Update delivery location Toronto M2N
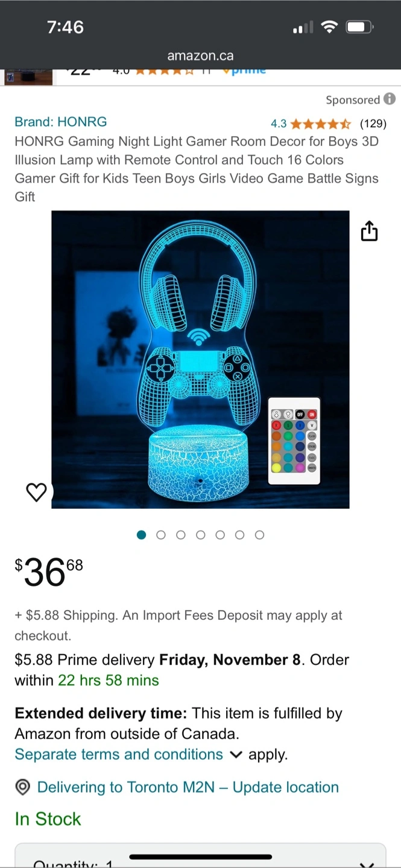 point(188,787)
